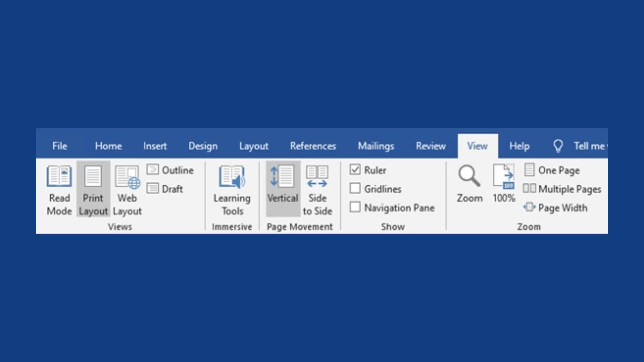
Task: Open the Design tab
Action: [203, 146]
